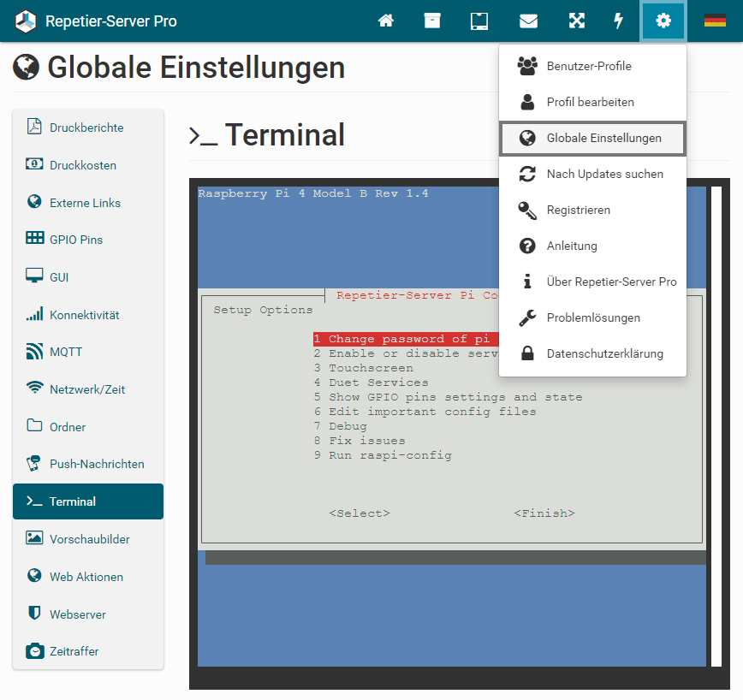Open Netzwerk/Zeit settings
Viewport: 743px width, 700px height.
click(88, 389)
